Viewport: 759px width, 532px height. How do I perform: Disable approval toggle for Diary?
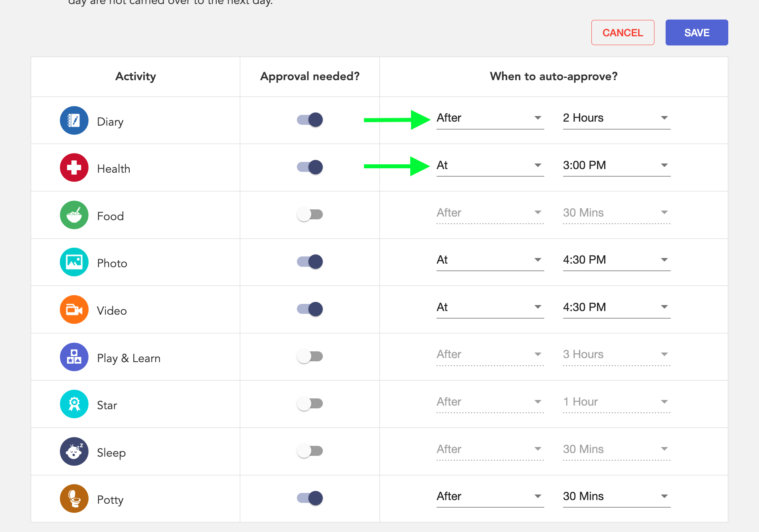[310, 120]
